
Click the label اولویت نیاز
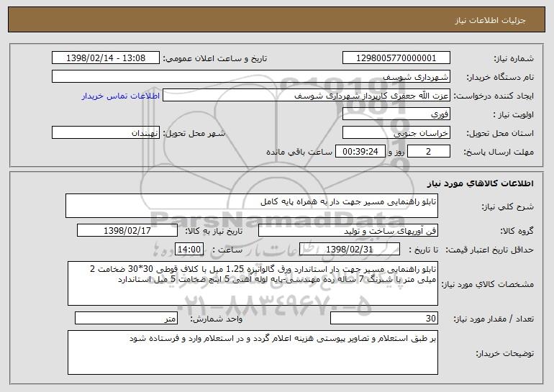coord(514,114)
